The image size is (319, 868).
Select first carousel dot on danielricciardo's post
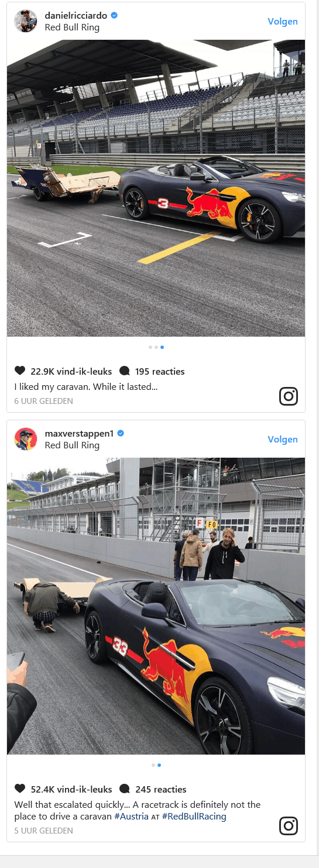pyautogui.click(x=150, y=347)
